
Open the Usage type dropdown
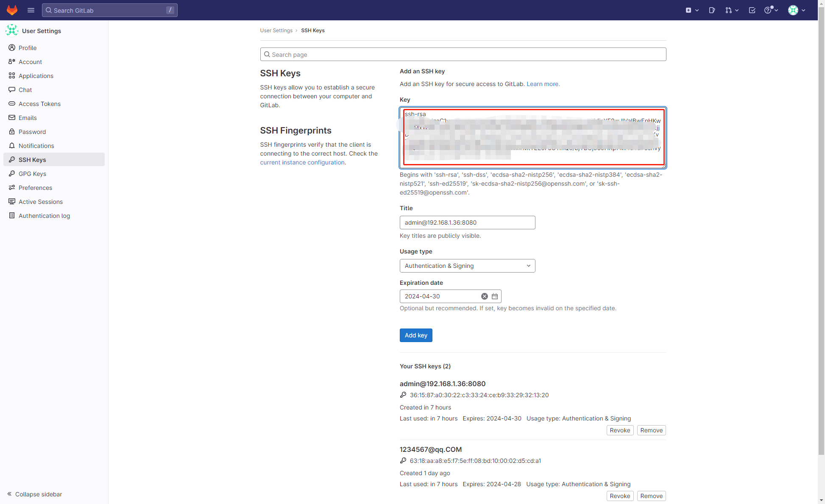(467, 266)
